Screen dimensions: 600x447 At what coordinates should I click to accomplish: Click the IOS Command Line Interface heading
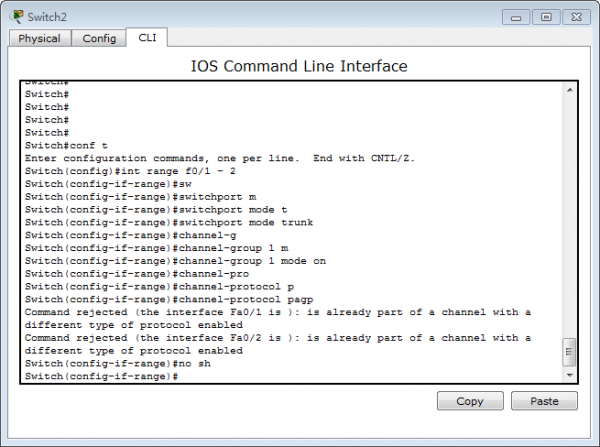coord(299,66)
